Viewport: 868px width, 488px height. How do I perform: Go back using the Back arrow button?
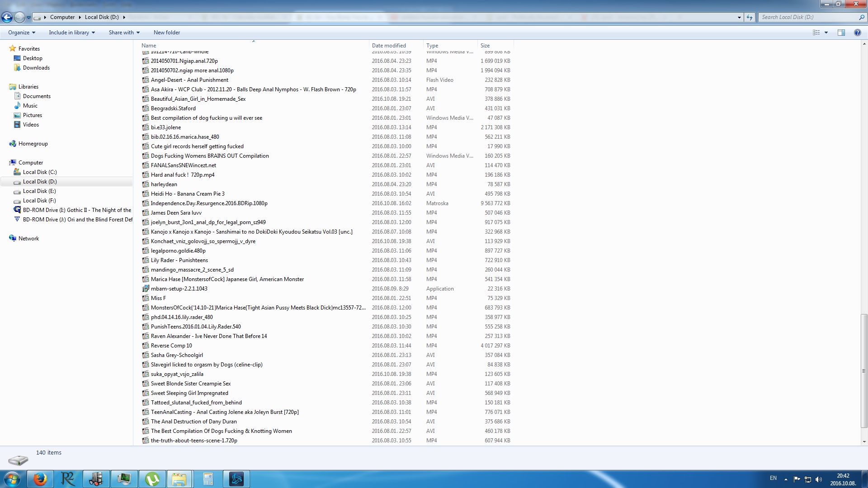[x=7, y=17]
